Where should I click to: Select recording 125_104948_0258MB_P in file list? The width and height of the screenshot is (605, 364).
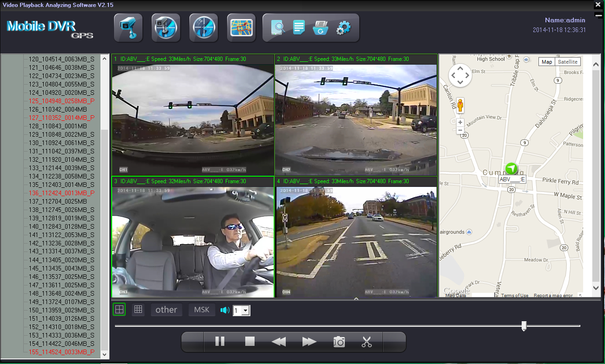point(61,101)
